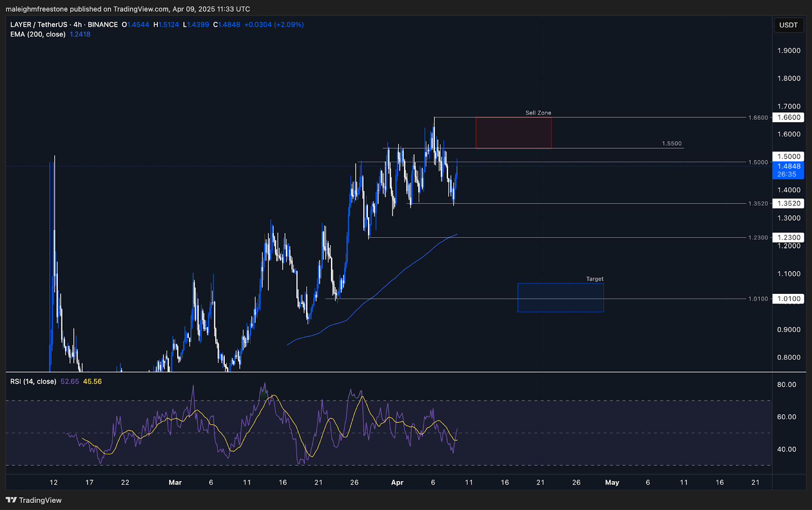
Task: Click the red Sell Zone rectangle
Action: (513, 133)
